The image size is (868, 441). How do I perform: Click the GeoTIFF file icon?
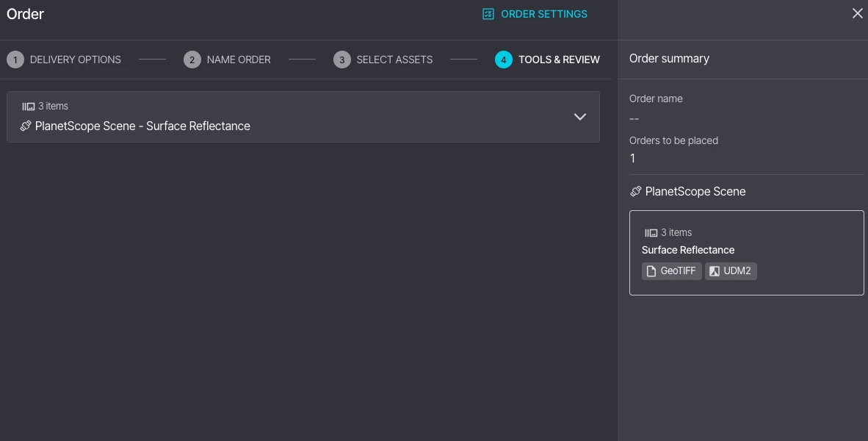point(651,271)
